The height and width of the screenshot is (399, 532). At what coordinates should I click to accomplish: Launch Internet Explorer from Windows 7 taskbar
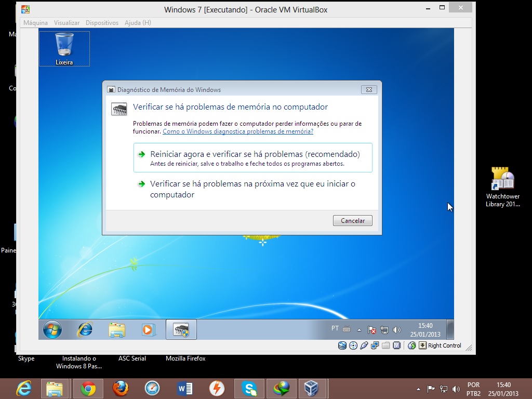click(85, 329)
